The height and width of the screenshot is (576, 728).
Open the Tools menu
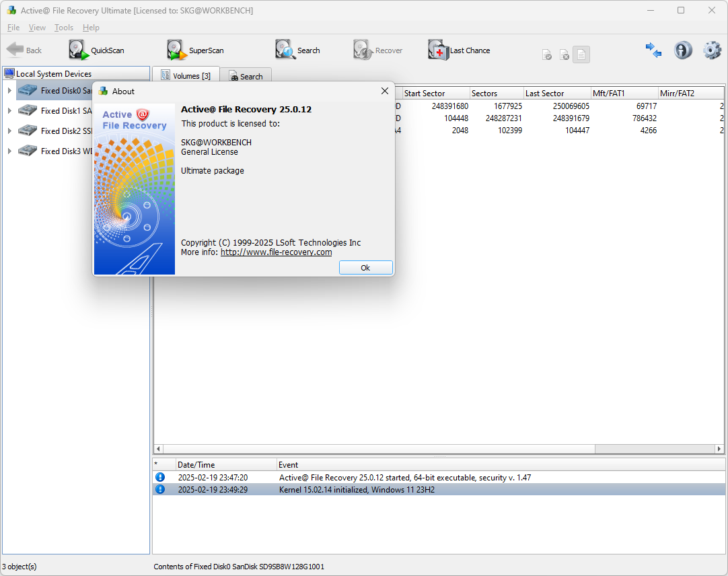pos(64,28)
